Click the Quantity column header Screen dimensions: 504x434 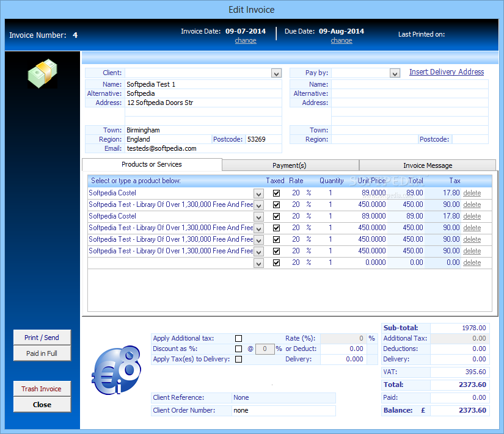pyautogui.click(x=331, y=181)
